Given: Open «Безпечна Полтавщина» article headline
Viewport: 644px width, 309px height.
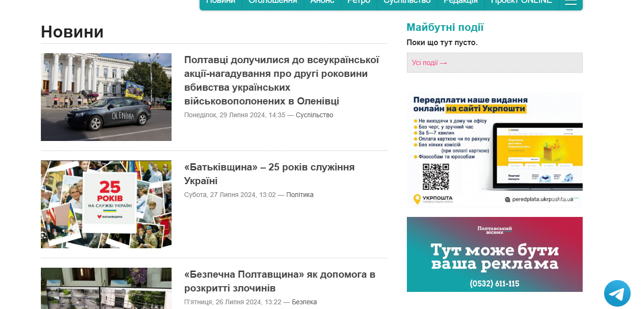Looking at the screenshot, I should coord(279,281).
